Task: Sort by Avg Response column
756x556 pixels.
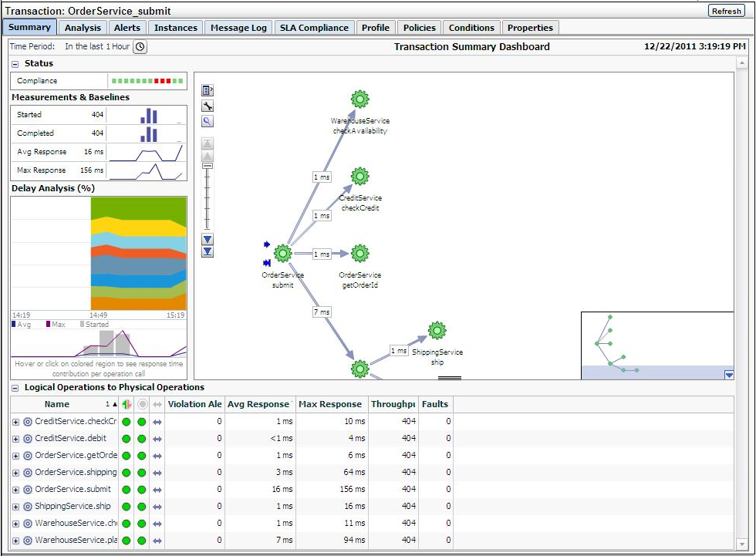Action: point(260,404)
